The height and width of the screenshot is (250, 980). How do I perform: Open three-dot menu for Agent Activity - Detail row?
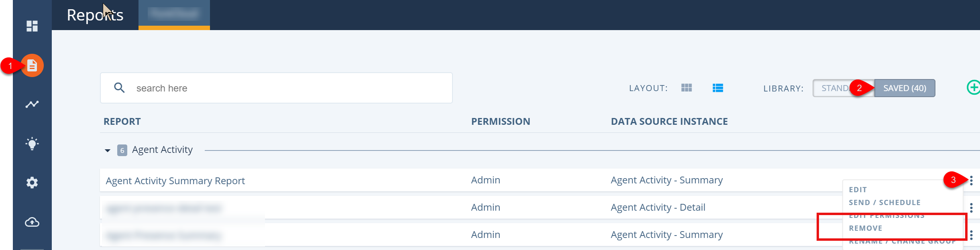(x=971, y=208)
